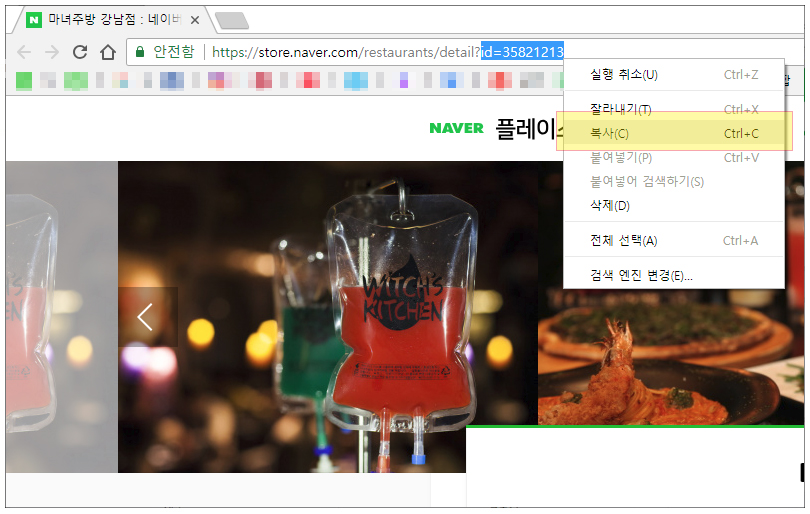Click the NAVER logo link

(457, 128)
